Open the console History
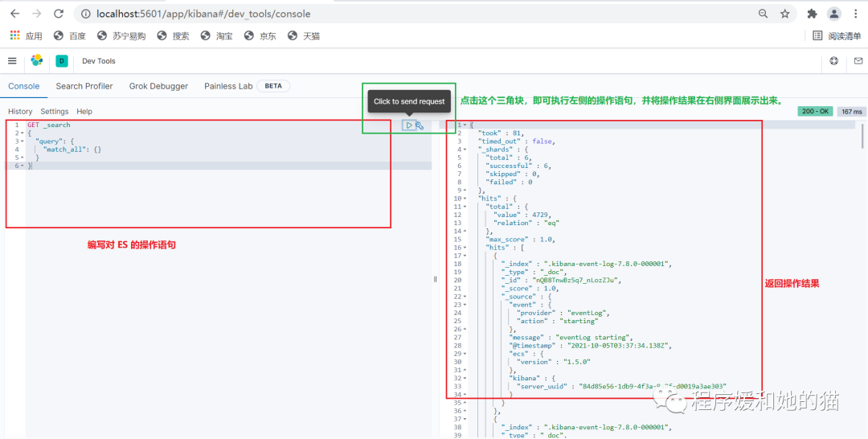Image resolution: width=868 pixels, height=439 pixels. (20, 111)
